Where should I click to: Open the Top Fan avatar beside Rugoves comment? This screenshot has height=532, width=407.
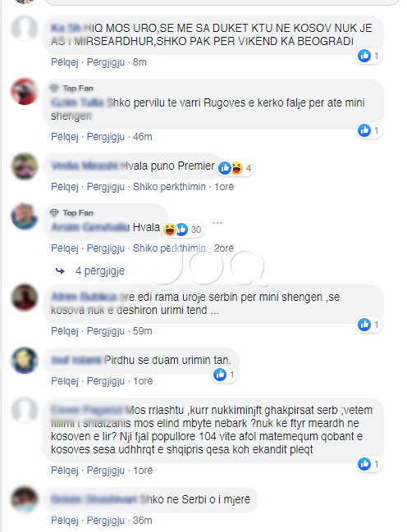(25, 92)
